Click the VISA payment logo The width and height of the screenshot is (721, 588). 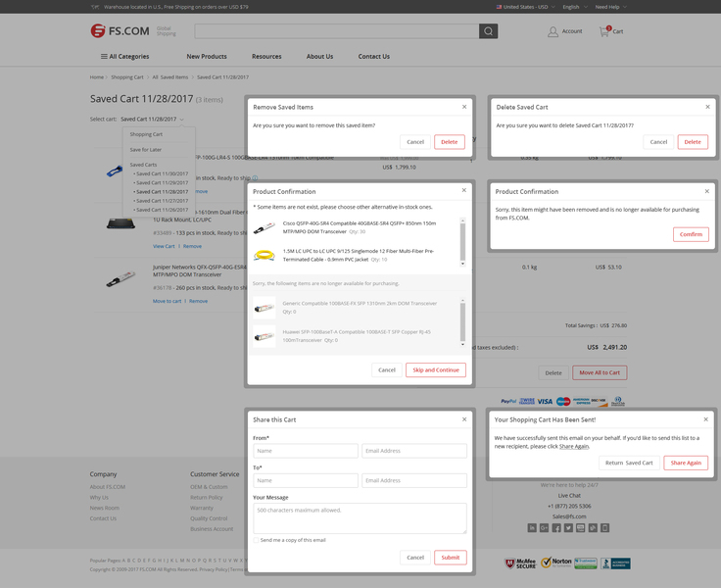[545, 401]
